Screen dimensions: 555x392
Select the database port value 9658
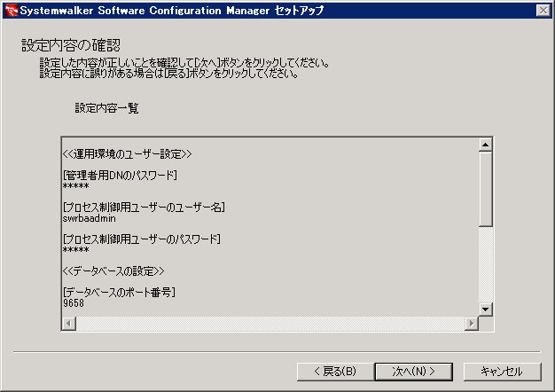coord(74,303)
